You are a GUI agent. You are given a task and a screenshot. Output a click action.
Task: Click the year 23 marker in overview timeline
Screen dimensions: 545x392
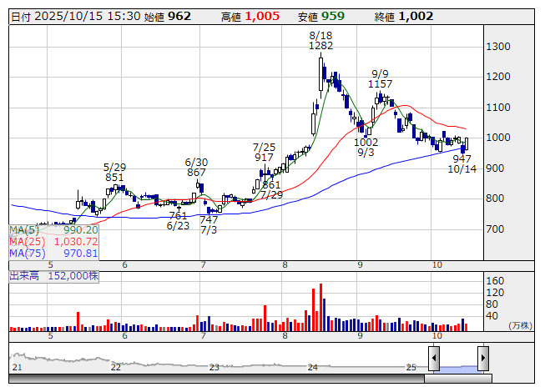click(x=214, y=367)
